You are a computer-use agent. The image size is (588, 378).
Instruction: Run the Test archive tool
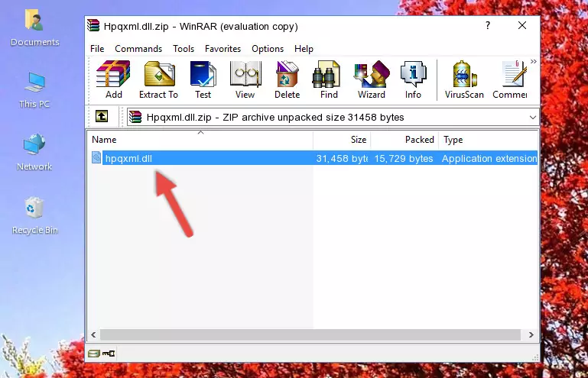click(203, 79)
